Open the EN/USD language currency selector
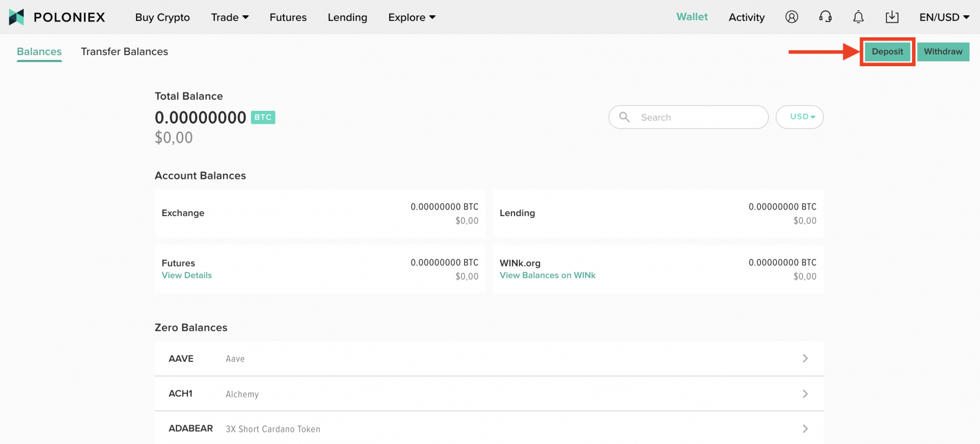This screenshot has height=444, width=980. (944, 17)
